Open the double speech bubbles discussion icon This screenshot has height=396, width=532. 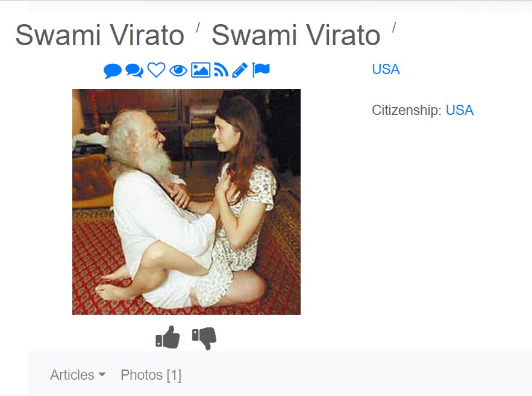coord(134,70)
